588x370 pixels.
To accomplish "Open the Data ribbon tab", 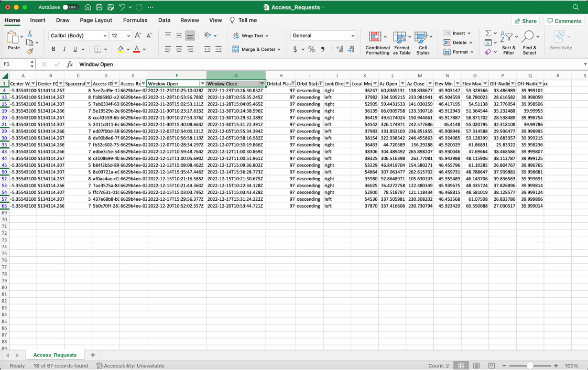I will (x=164, y=20).
